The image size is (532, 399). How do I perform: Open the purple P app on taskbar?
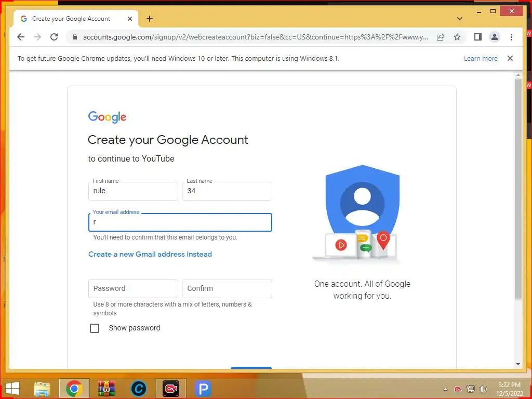click(x=203, y=389)
